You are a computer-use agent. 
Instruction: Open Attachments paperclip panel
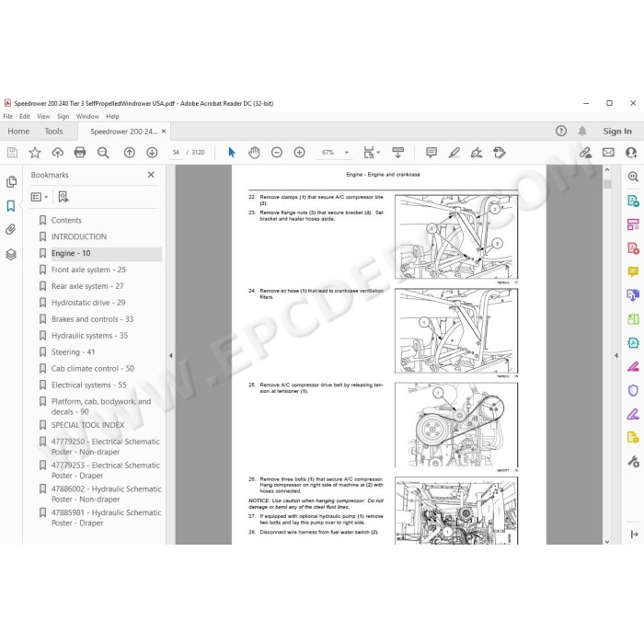click(11, 230)
